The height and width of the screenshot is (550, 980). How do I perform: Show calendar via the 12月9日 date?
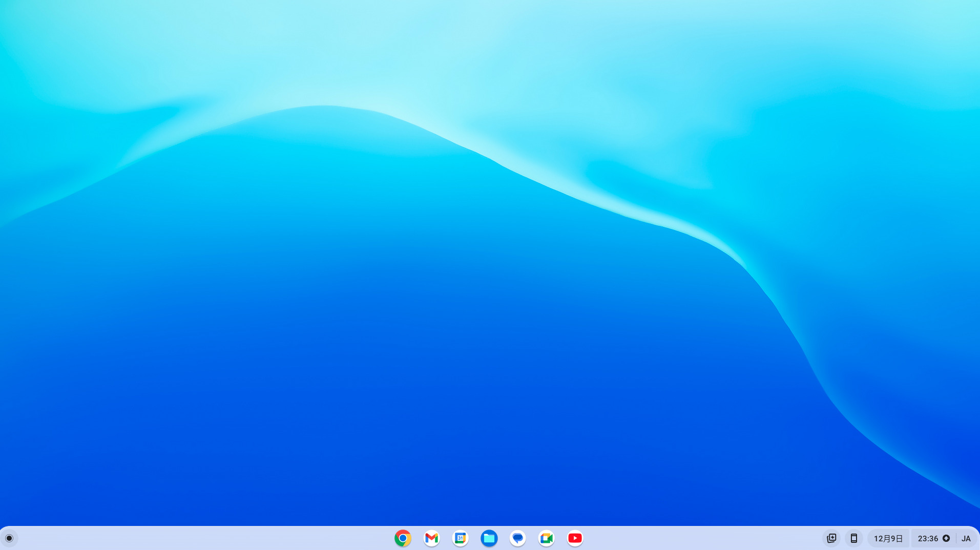[x=888, y=538]
